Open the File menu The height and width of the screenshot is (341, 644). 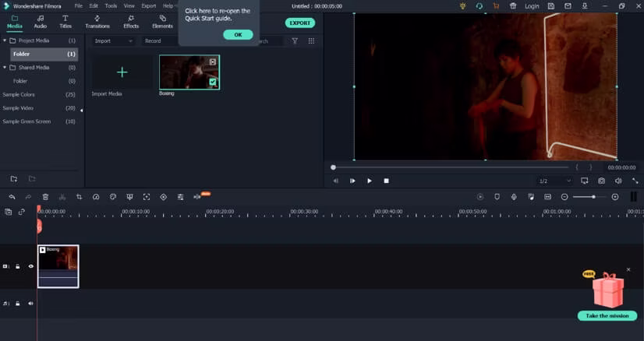(x=79, y=6)
